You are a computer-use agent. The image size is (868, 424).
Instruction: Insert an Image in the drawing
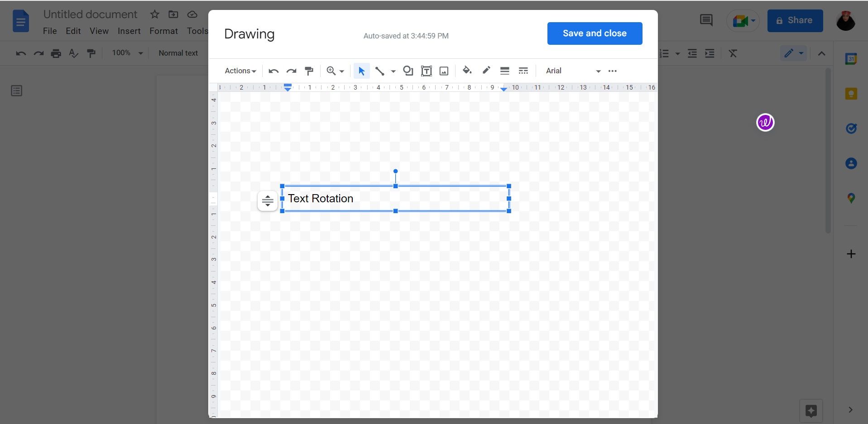coord(444,71)
